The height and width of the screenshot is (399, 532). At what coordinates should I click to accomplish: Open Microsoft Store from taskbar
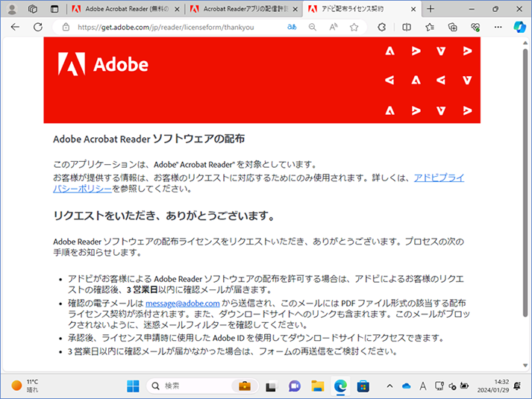(363, 386)
